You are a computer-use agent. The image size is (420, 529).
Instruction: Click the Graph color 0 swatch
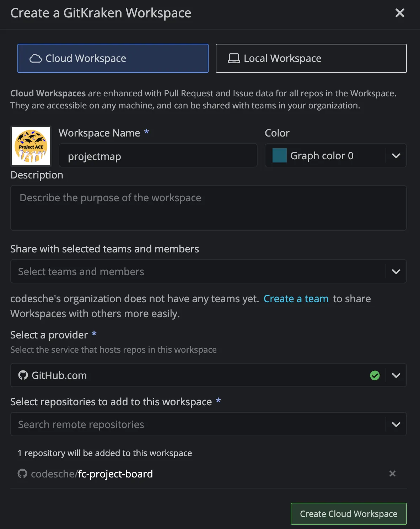click(280, 156)
